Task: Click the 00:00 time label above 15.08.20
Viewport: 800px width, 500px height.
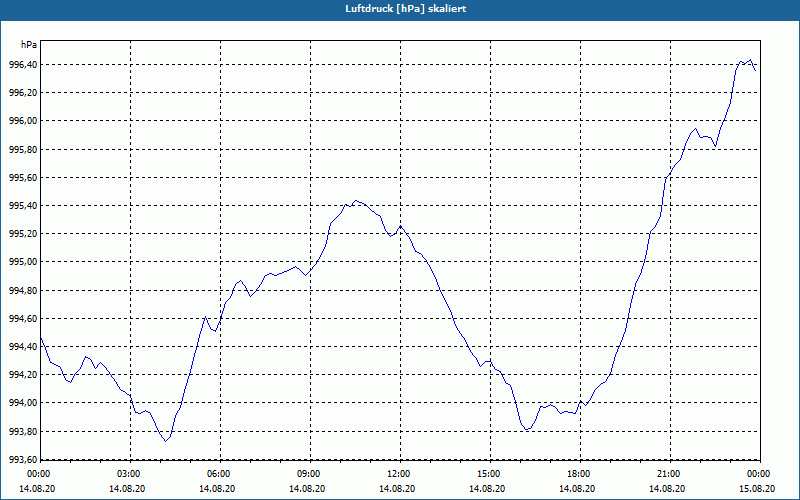Action: [x=760, y=473]
